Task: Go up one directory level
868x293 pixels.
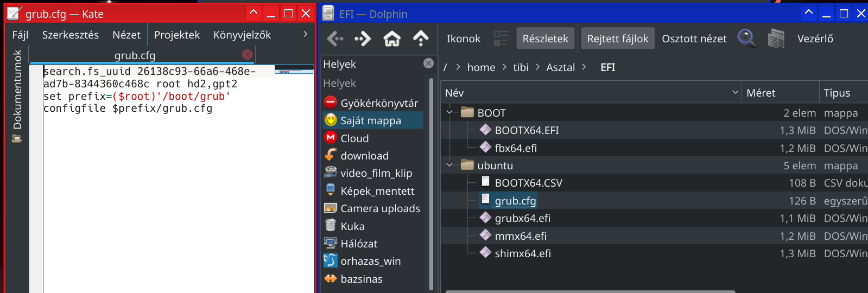Action: click(421, 39)
